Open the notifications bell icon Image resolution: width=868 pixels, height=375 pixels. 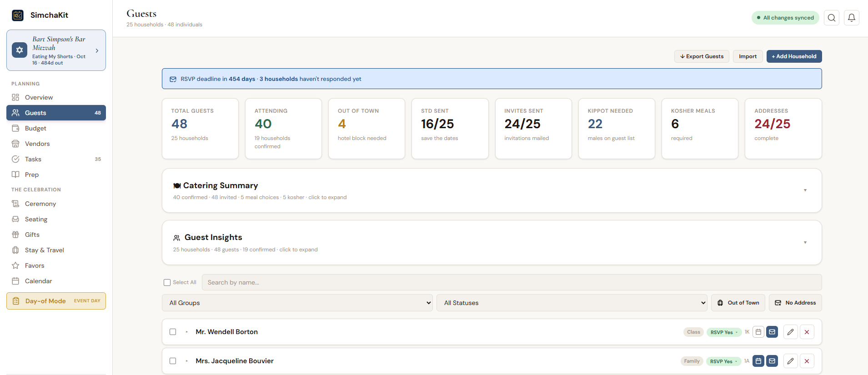click(852, 18)
